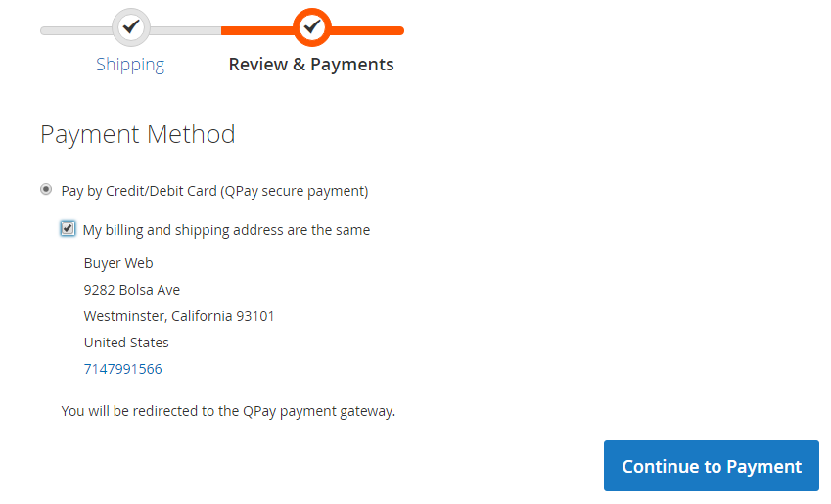The width and height of the screenshot is (831, 504).
Task: Click the Westminster, California 93101 line
Action: pyautogui.click(x=179, y=316)
